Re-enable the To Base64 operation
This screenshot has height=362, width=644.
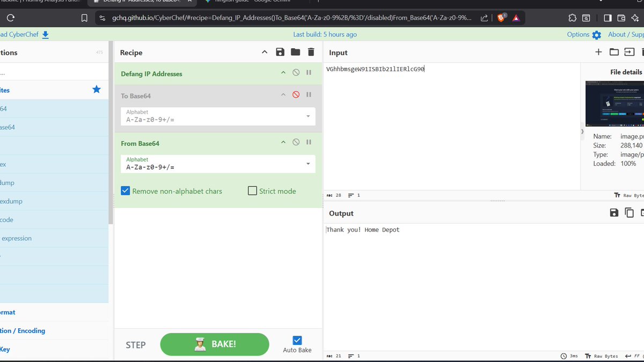tap(296, 94)
